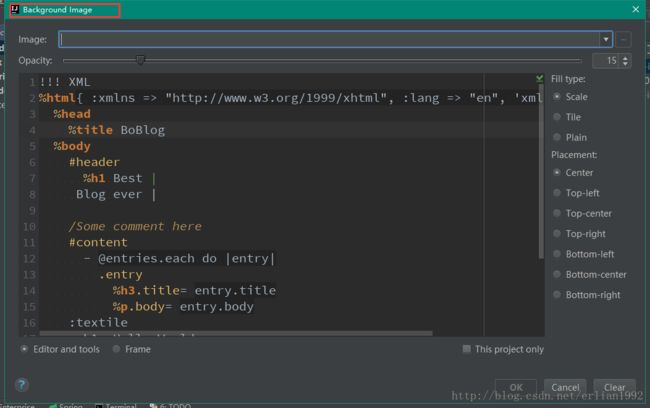Click the Opacity slider handle
The width and height of the screenshot is (650, 408).
[x=141, y=60]
